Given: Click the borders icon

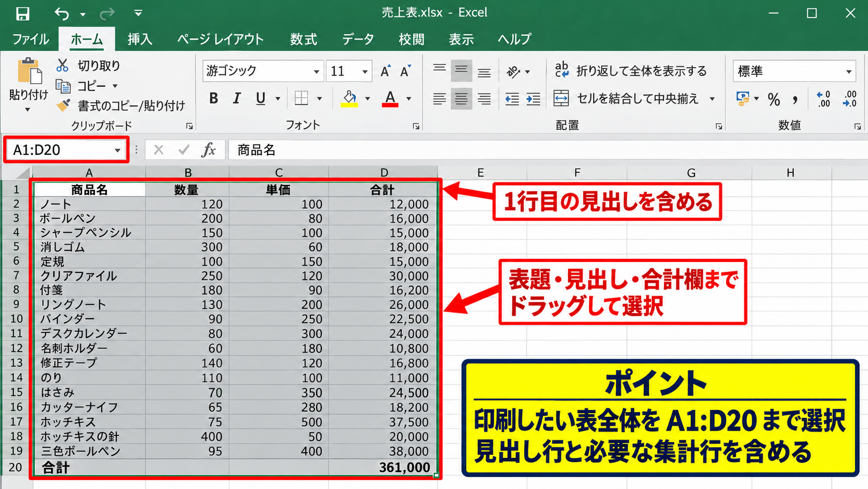Looking at the screenshot, I should pos(302,98).
